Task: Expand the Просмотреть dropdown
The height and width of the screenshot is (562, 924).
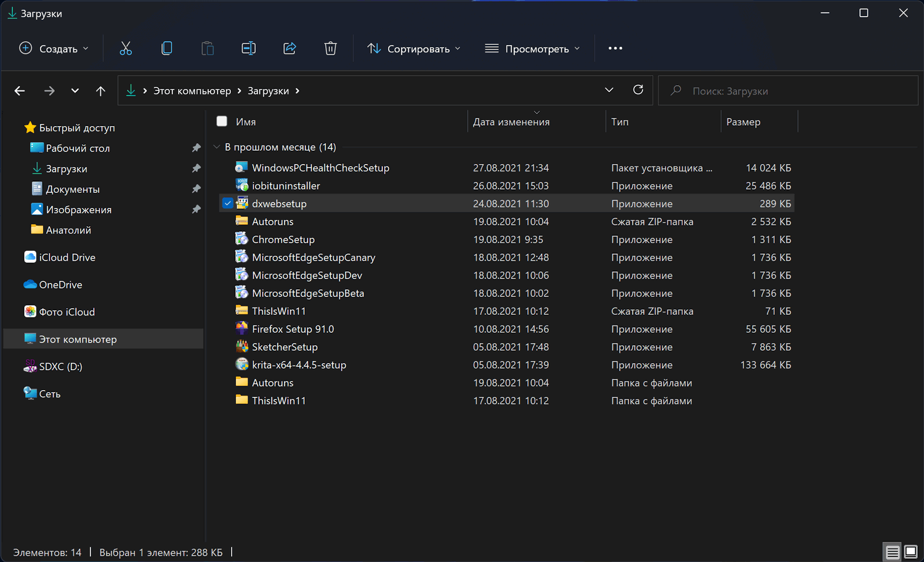Action: [532, 49]
